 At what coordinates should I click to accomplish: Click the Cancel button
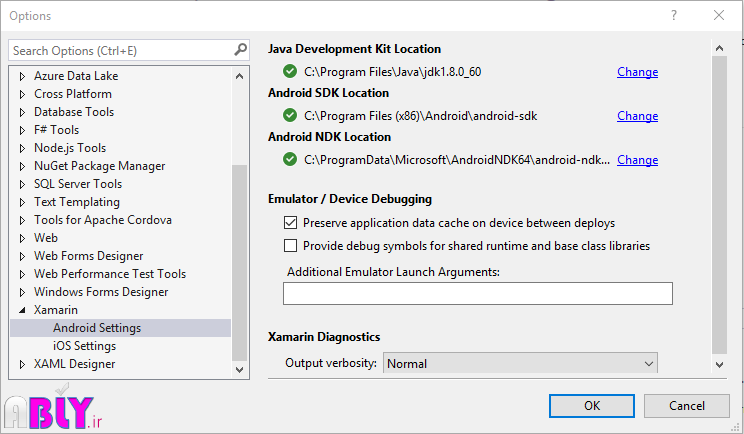(687, 406)
